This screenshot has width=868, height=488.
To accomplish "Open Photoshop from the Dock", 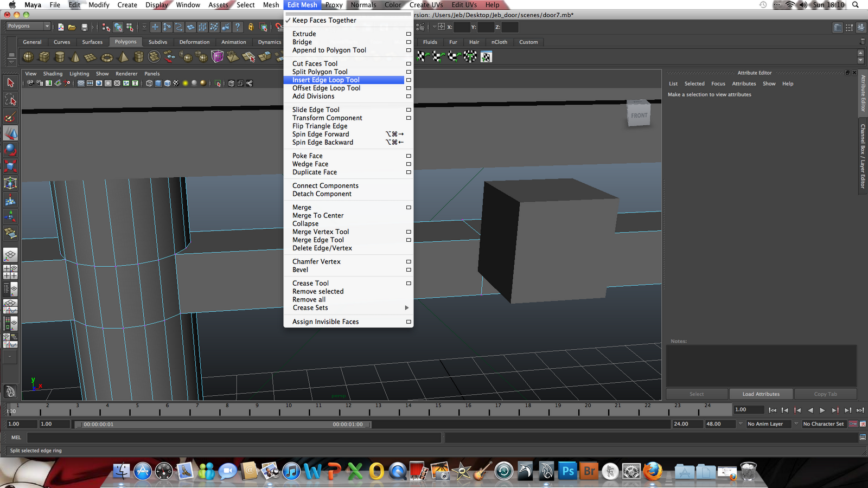I will point(568,471).
